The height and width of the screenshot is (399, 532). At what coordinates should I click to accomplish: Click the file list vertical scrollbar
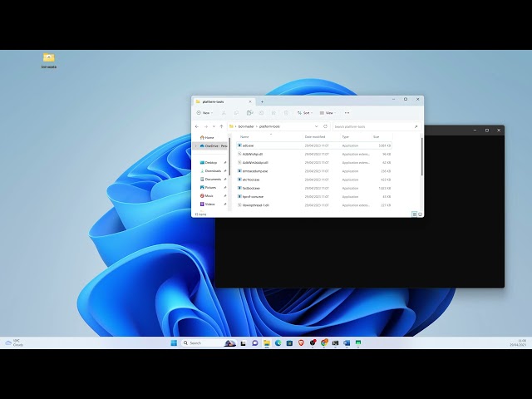pos(421,157)
